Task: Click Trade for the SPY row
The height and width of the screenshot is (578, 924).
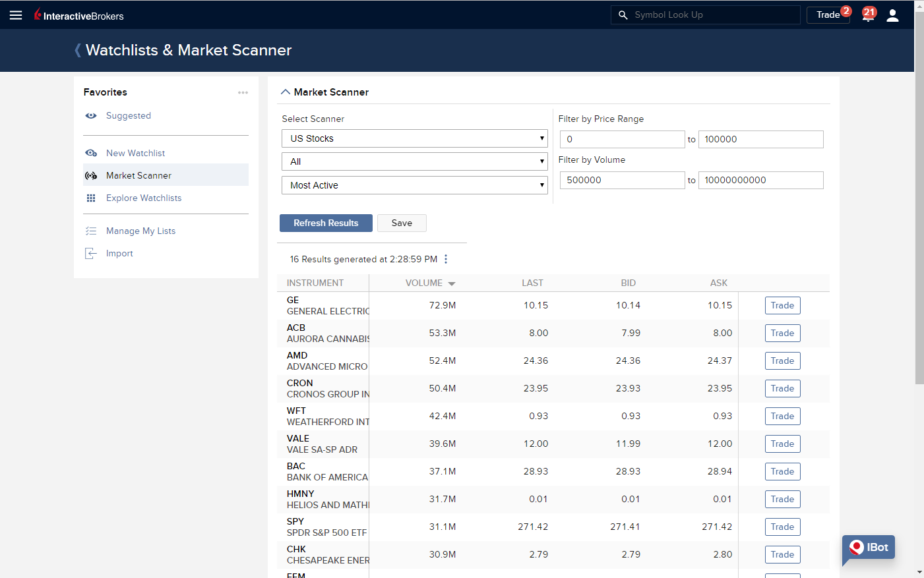Action: [x=782, y=527]
